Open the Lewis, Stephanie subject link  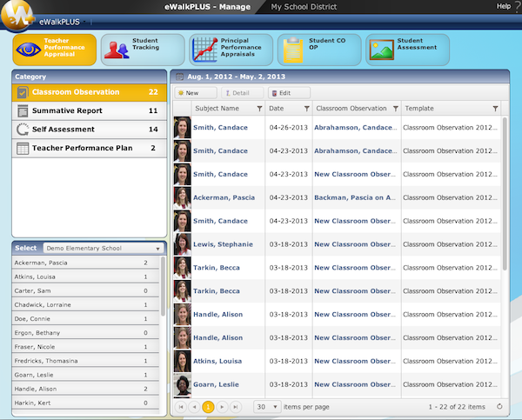223,244
